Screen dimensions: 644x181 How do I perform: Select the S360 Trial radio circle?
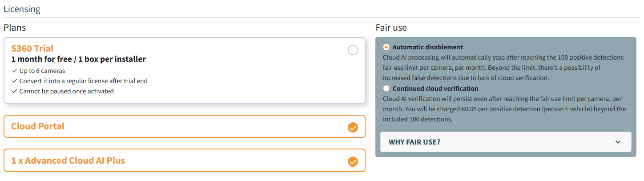coord(353,50)
